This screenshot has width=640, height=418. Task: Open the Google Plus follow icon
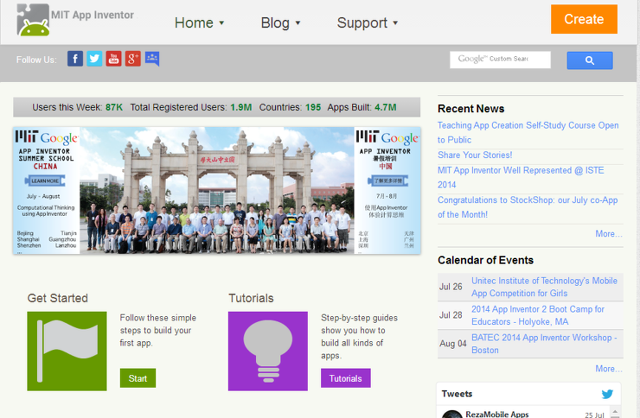[x=133, y=59]
